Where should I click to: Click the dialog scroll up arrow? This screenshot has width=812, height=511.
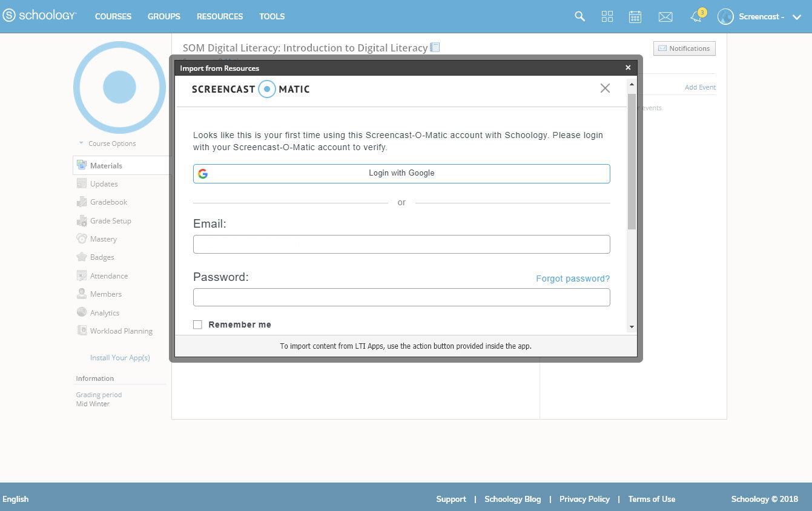pyautogui.click(x=632, y=84)
